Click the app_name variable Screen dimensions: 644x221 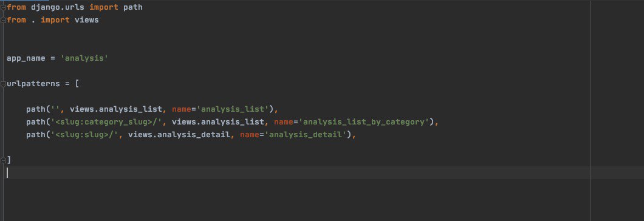point(26,58)
